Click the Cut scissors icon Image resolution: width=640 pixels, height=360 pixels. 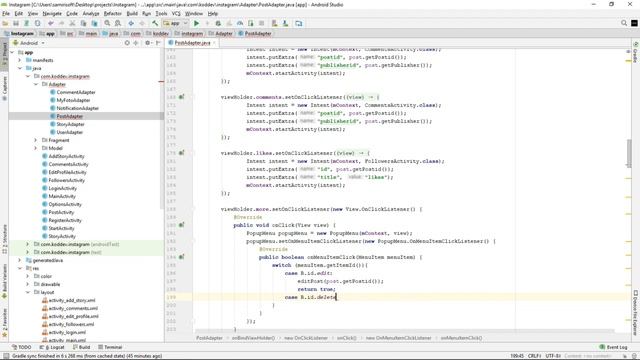coord(72,23)
